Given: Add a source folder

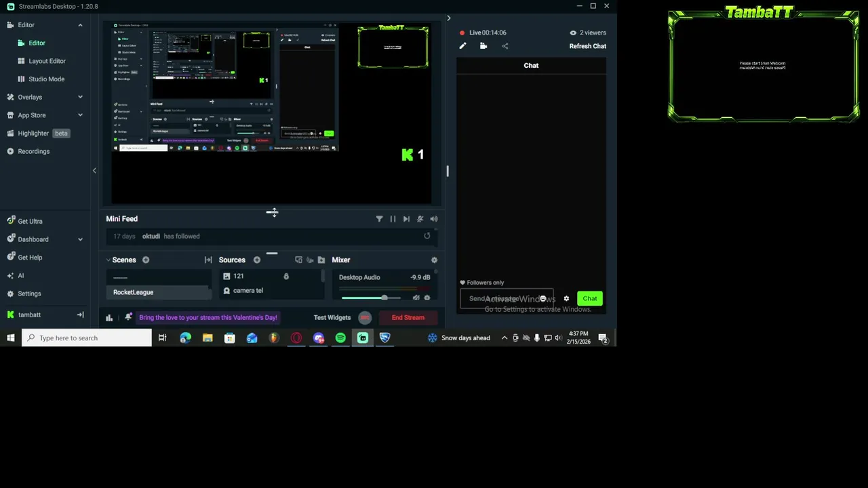Looking at the screenshot, I should (321, 260).
